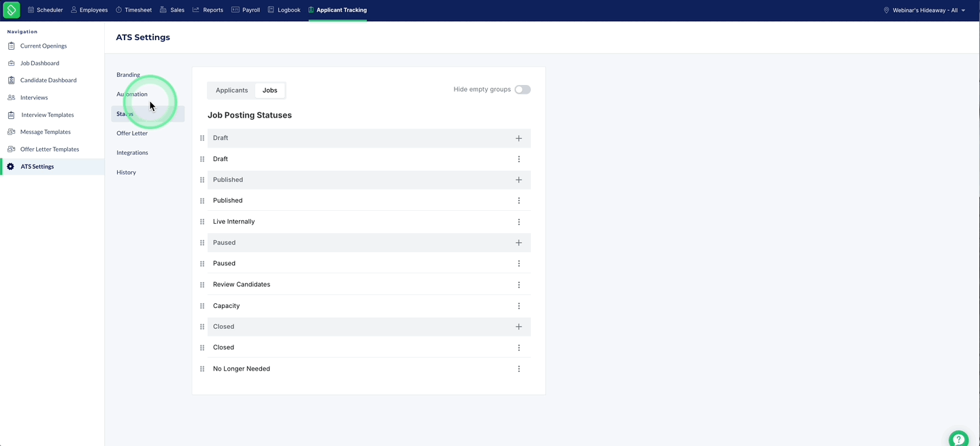Open the Scheduler module
This screenshot has width=980, height=446.
tap(45, 10)
